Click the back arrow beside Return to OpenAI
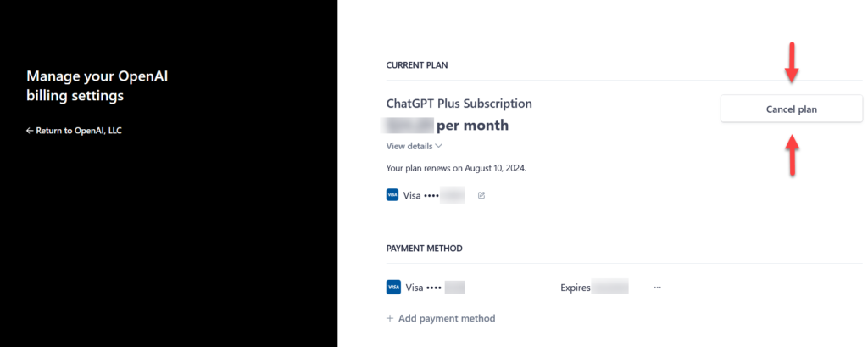The width and height of the screenshot is (868, 347). [x=30, y=131]
